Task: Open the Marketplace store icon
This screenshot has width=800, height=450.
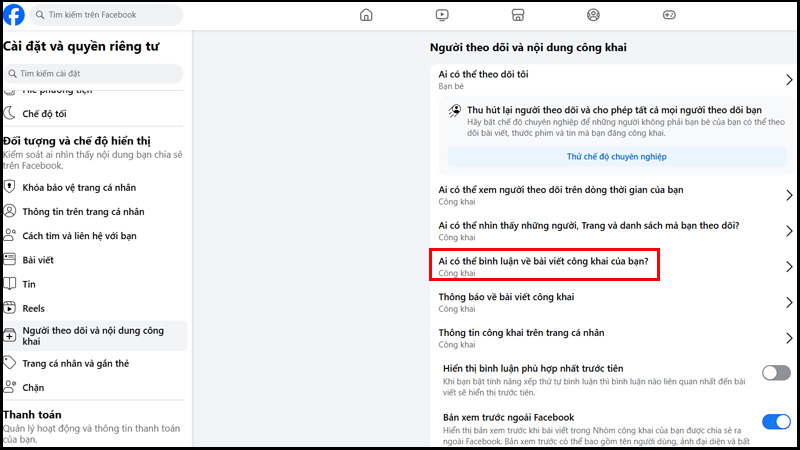Action: (x=518, y=15)
